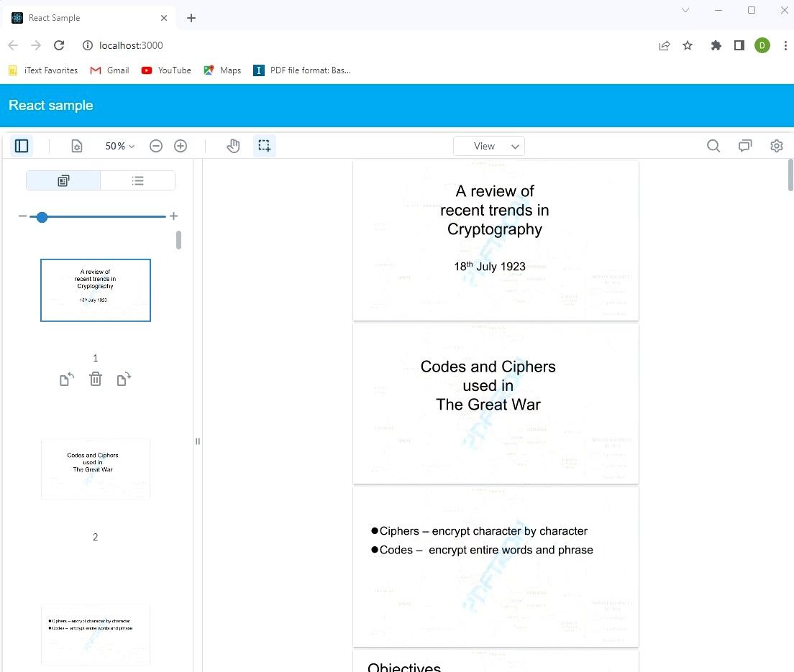Image resolution: width=794 pixels, height=672 pixels.
Task: Zoom out with the minus icon
Action: coord(156,145)
